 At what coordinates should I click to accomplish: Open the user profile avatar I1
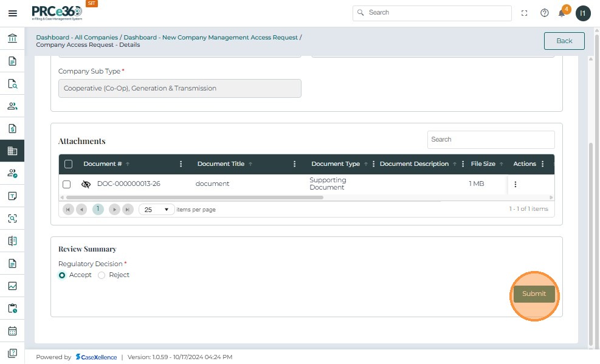[x=583, y=13]
